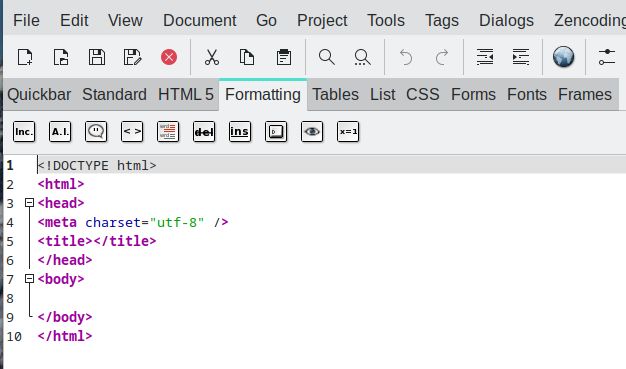Indent the selected lines
Viewport: 626px width, 369px height.
click(521, 57)
